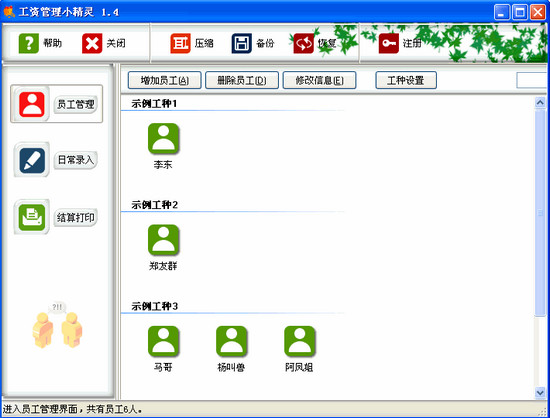Click the vertical scrollbar thumb

[x=540, y=213]
